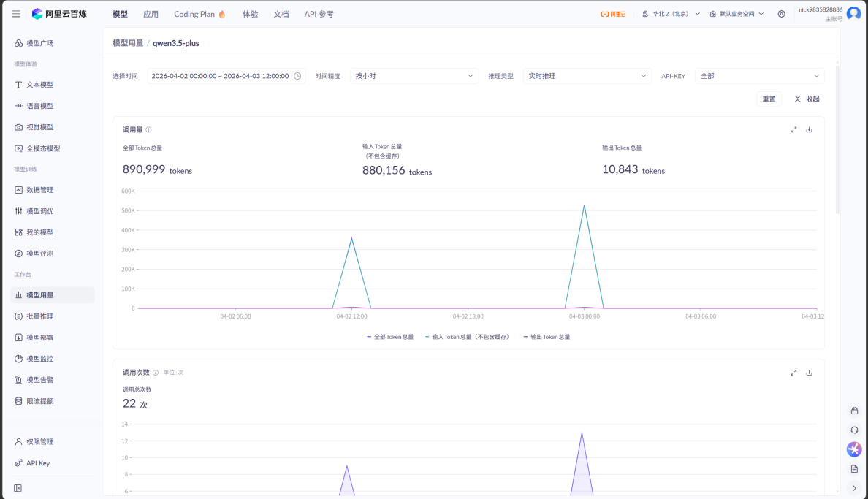868x499 pixels.
Task: Open the shopping bag icon on right rail
Action: click(x=854, y=411)
